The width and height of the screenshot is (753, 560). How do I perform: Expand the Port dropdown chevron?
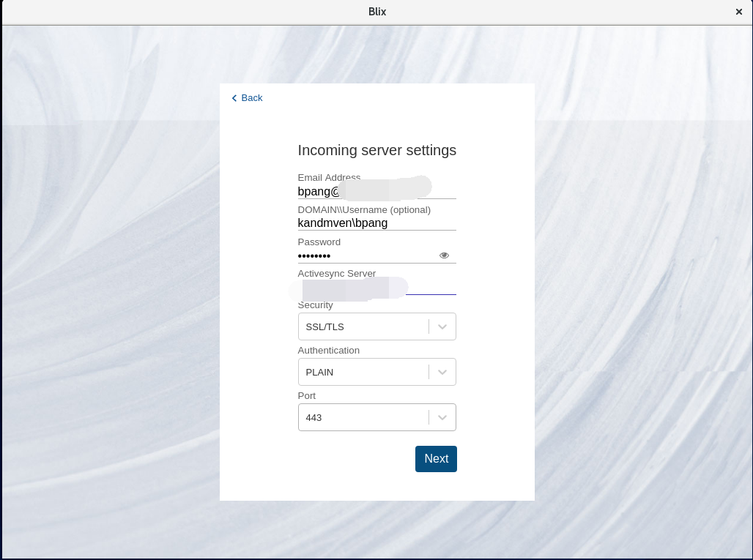(442, 417)
